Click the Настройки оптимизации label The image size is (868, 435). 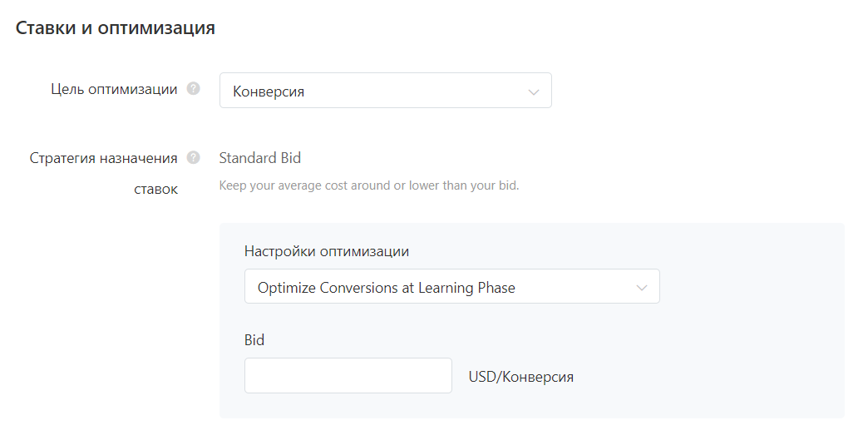(327, 251)
